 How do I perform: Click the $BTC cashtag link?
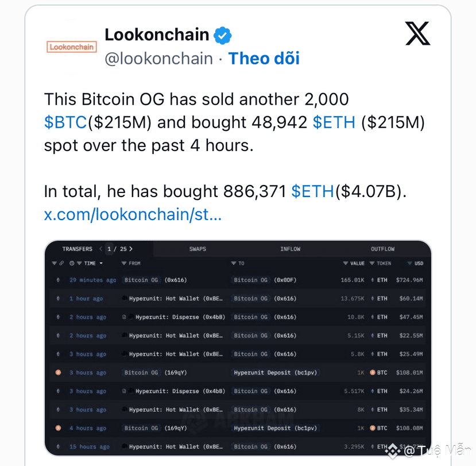65,122
